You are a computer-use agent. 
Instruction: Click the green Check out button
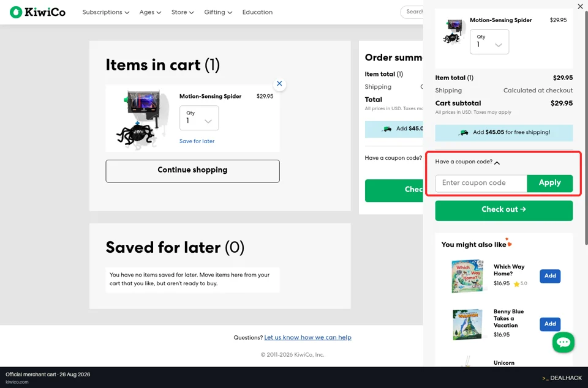(x=503, y=210)
